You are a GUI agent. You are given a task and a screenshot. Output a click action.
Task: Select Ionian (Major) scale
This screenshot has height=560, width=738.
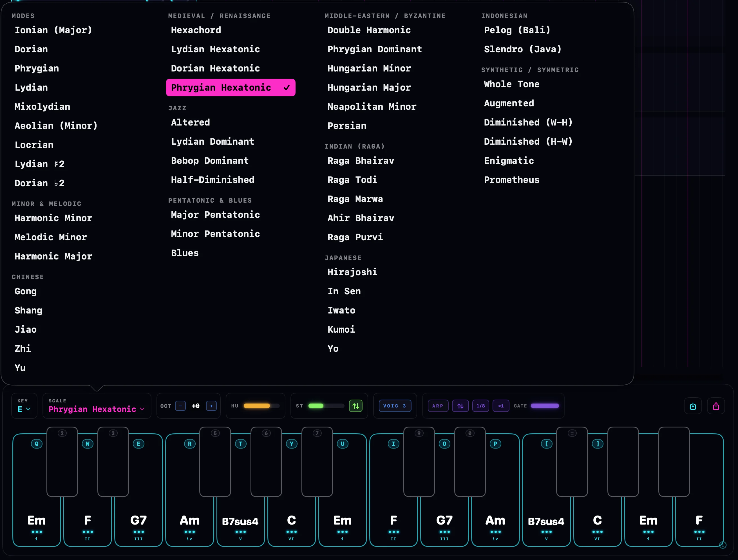53,30
